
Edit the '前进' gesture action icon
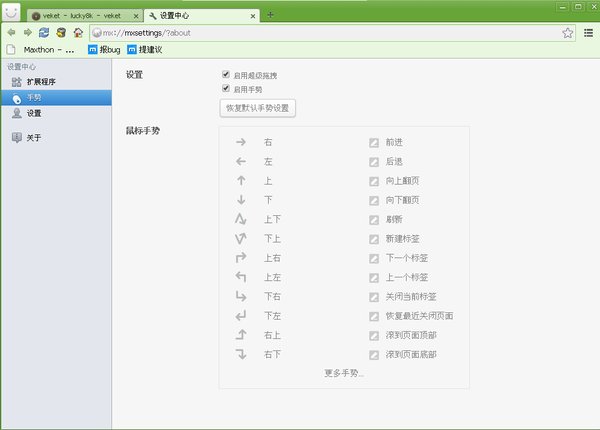click(x=374, y=143)
